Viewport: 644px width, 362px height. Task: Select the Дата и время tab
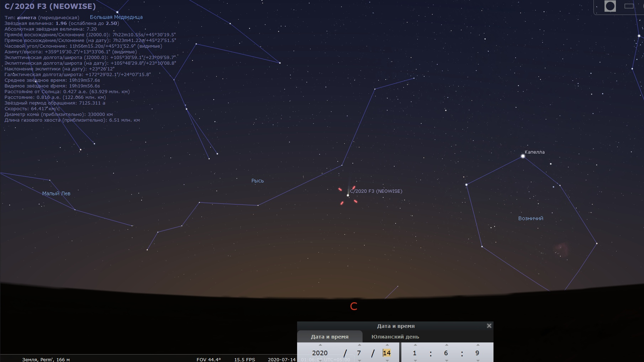[330, 337]
